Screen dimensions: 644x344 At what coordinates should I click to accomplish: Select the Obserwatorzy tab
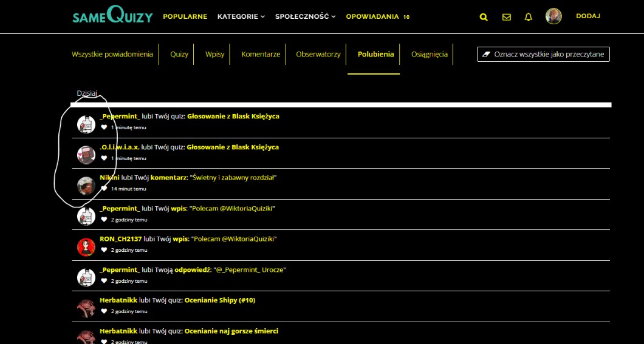pos(318,54)
